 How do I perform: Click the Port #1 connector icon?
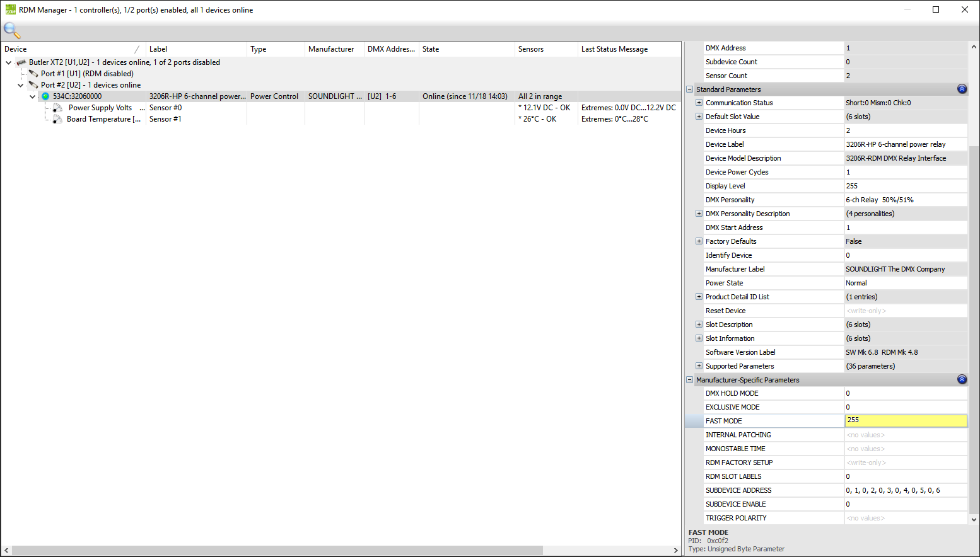[x=33, y=74]
